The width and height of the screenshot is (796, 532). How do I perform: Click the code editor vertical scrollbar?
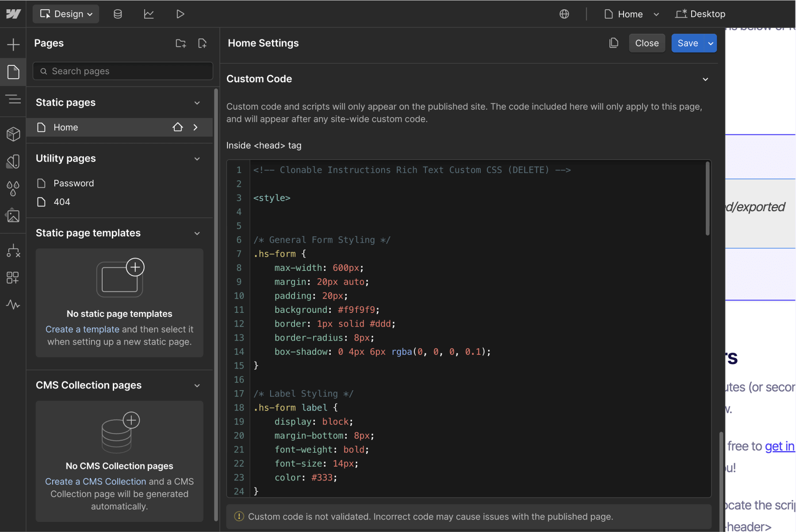click(x=708, y=198)
